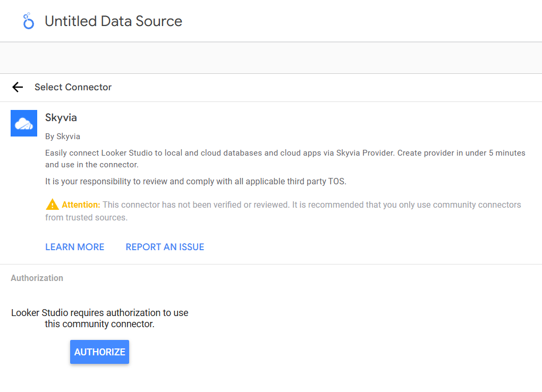Click the Authorization section header
542x392 pixels.
coord(37,278)
